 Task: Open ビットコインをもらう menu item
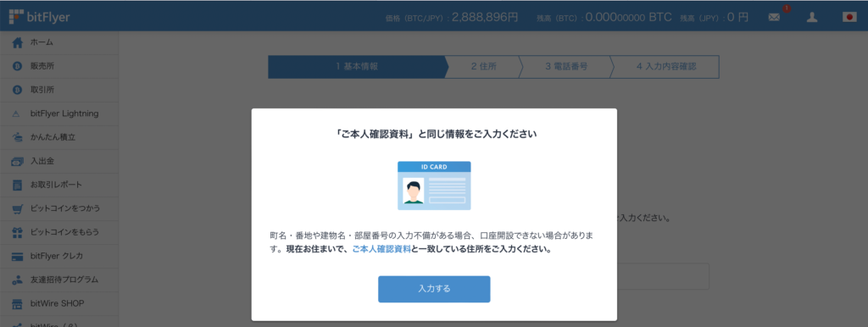tap(59, 232)
